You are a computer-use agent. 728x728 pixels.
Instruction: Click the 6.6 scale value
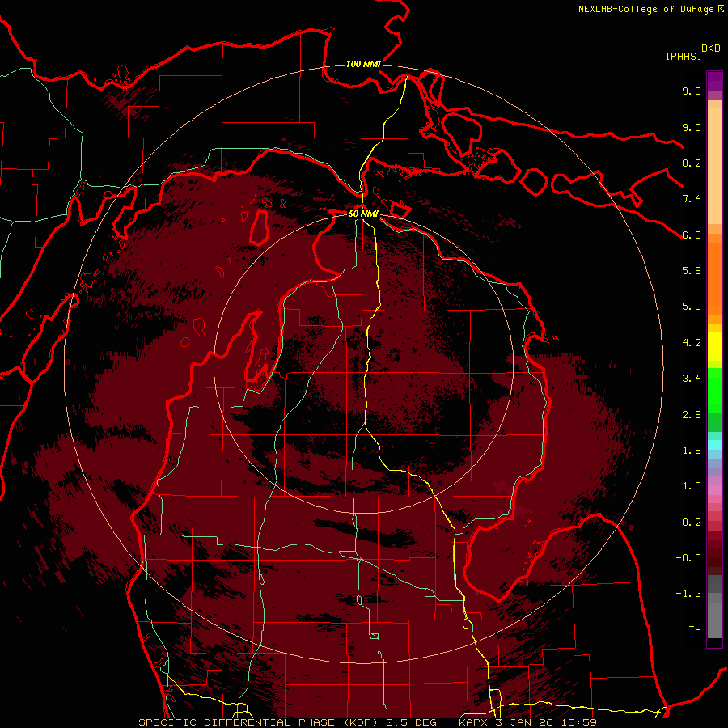coord(692,235)
